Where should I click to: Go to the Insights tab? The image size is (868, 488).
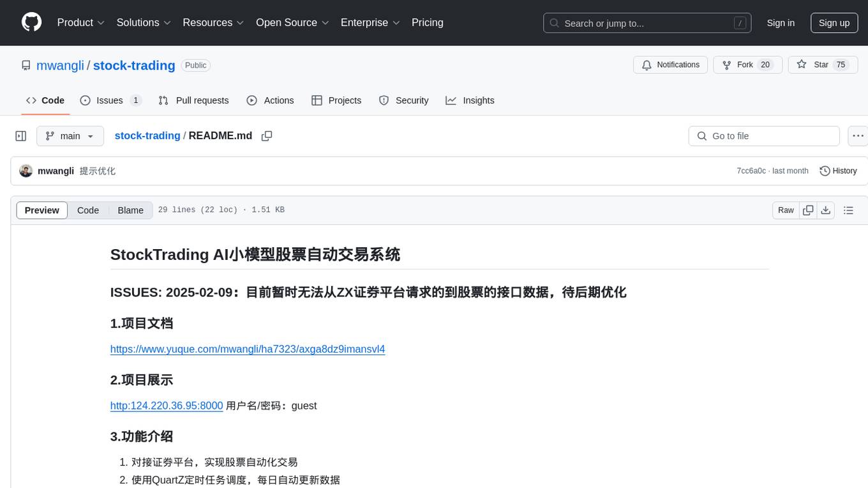pyautogui.click(x=470, y=100)
